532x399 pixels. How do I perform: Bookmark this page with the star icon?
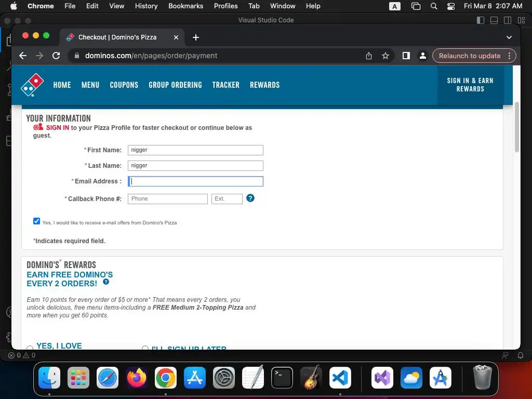(385, 56)
